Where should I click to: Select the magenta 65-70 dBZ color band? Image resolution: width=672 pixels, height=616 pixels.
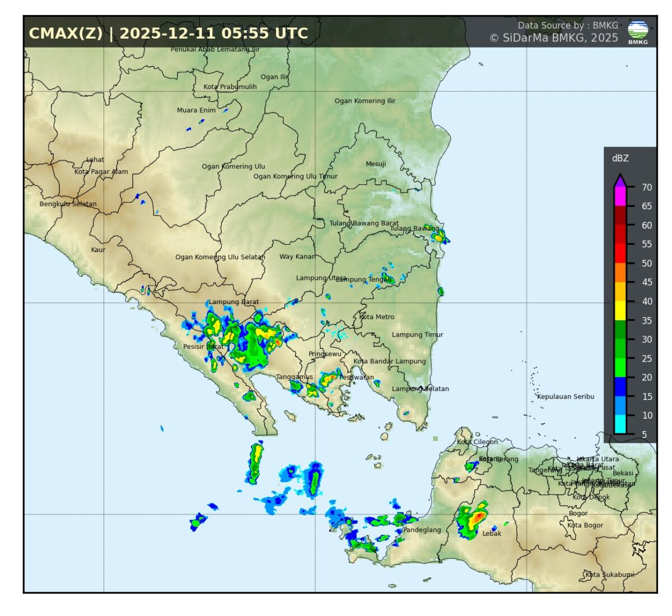[x=620, y=197]
